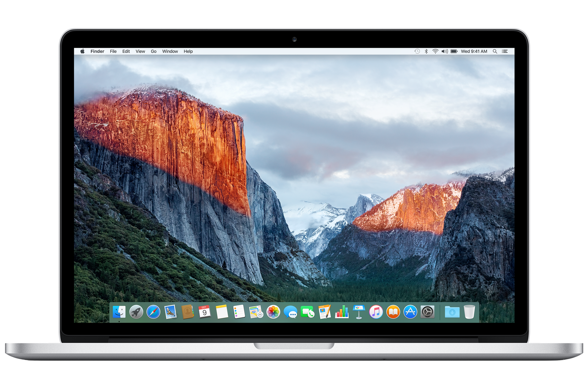
Task: Open the File menu
Action: coord(113,51)
